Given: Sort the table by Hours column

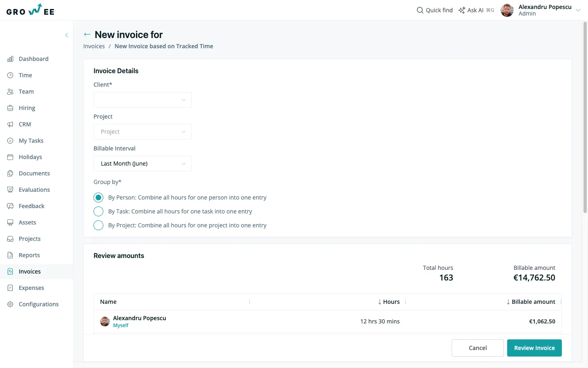Looking at the screenshot, I should pyautogui.click(x=389, y=302).
